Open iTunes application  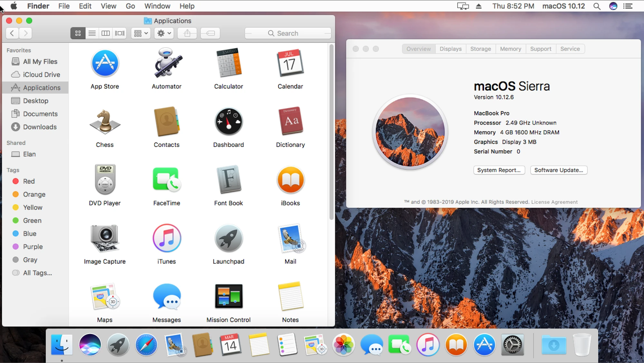point(166,238)
